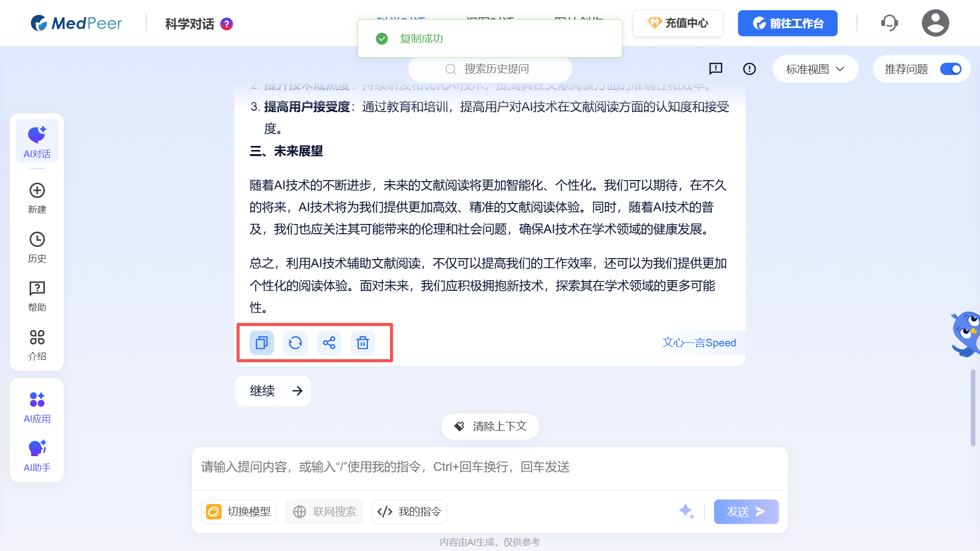Viewport: 980px width, 551px height.
Task: Open the 帮助 help section
Action: click(x=36, y=294)
